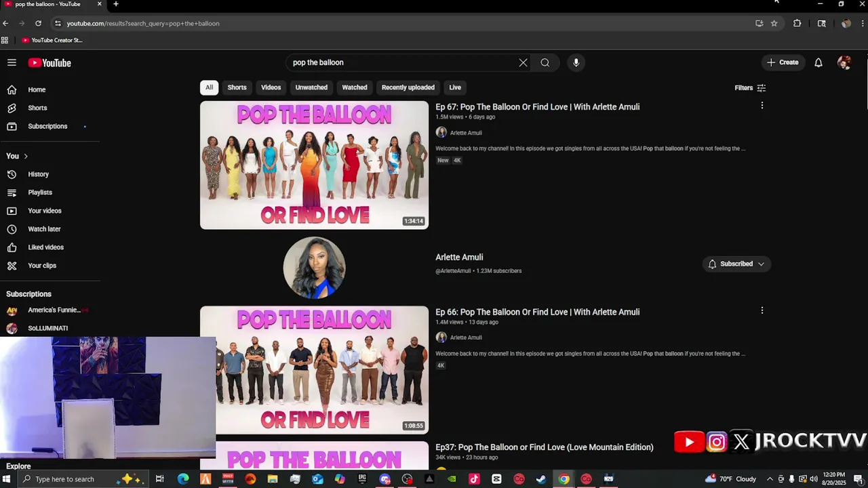Open a new browser tab
This screenshot has height=488, width=868.
[x=116, y=4]
